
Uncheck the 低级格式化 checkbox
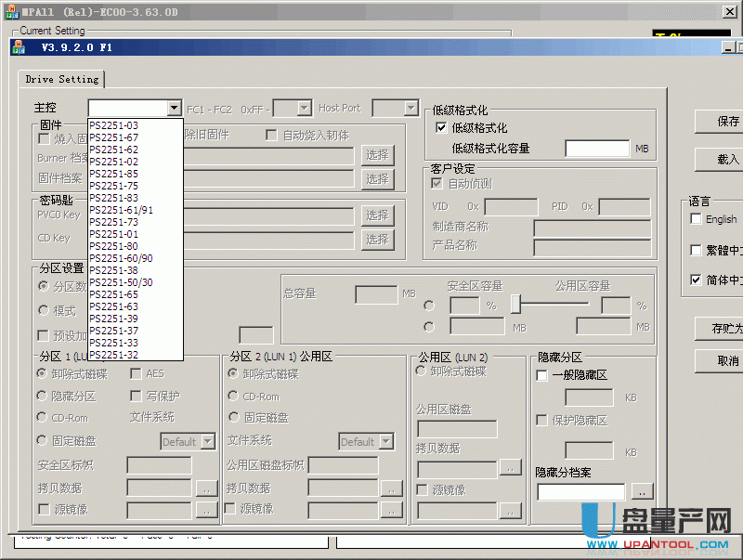[441, 128]
